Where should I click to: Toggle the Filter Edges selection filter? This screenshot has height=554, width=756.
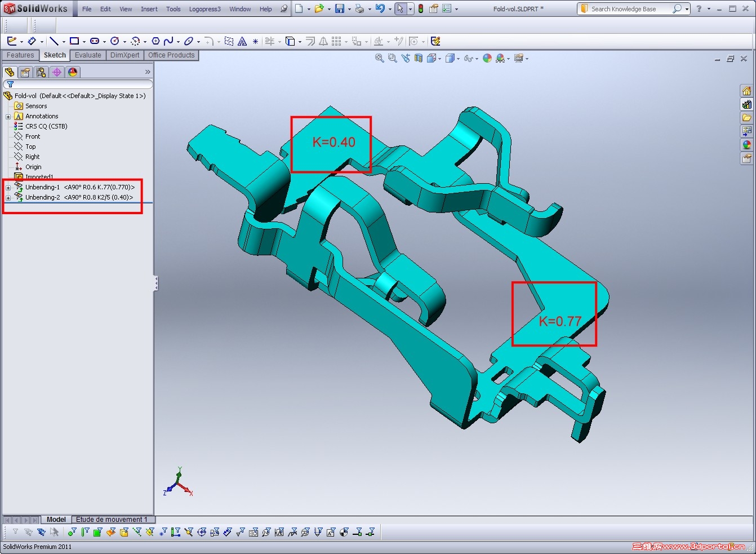pos(85,532)
